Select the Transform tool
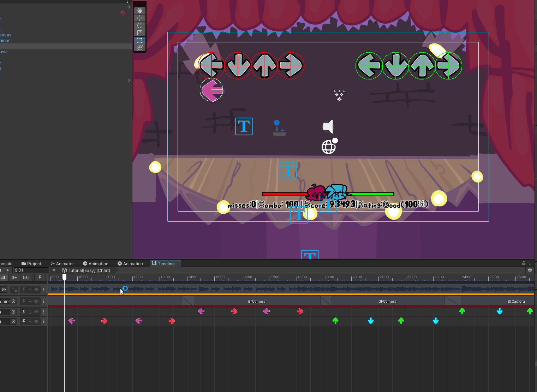537x392 pixels. point(140,48)
